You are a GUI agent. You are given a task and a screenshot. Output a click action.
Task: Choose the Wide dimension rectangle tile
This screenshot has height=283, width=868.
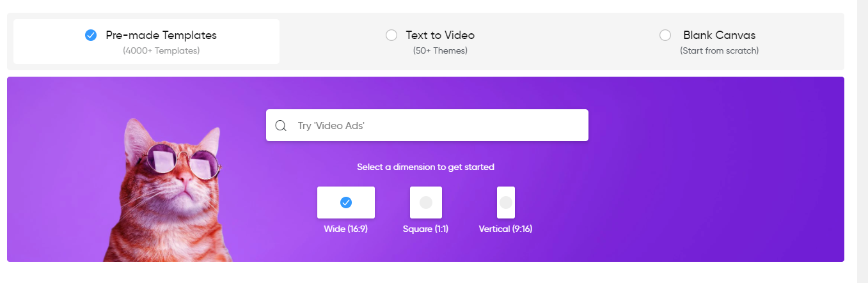pyautogui.click(x=346, y=203)
